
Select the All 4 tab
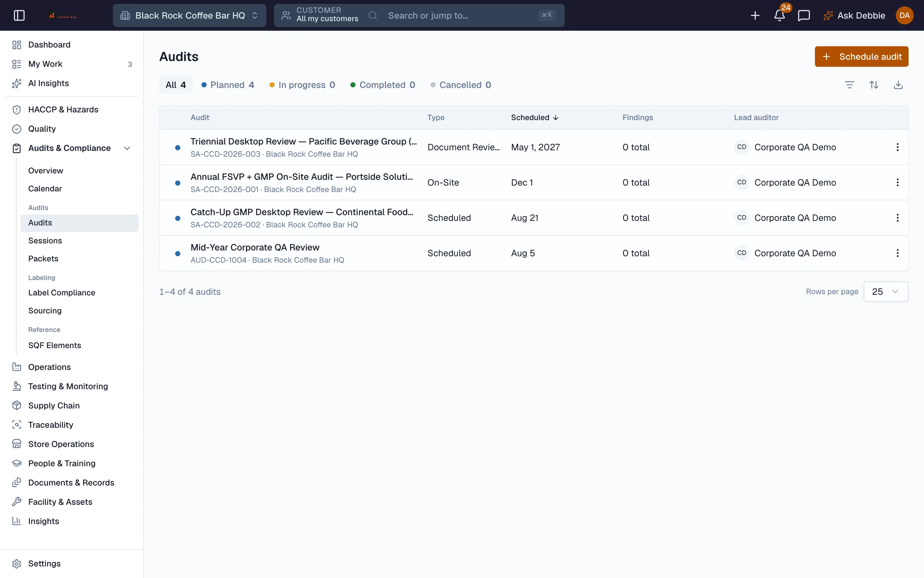pos(175,85)
